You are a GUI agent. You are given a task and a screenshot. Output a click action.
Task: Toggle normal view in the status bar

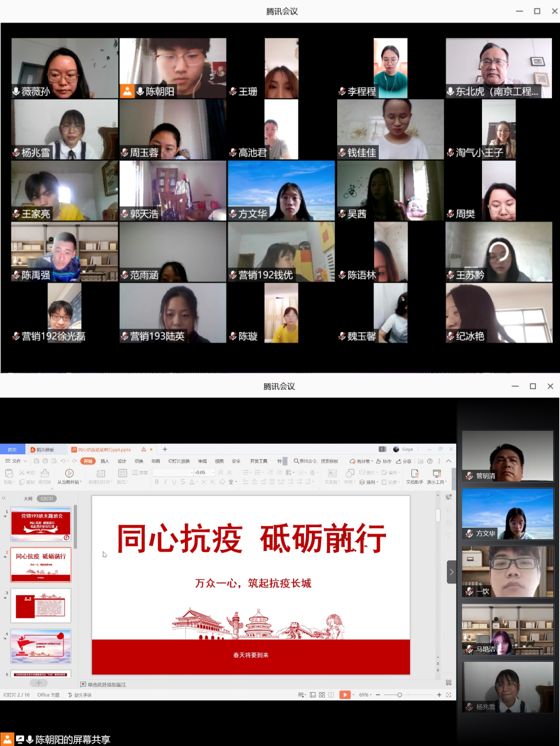tap(313, 695)
